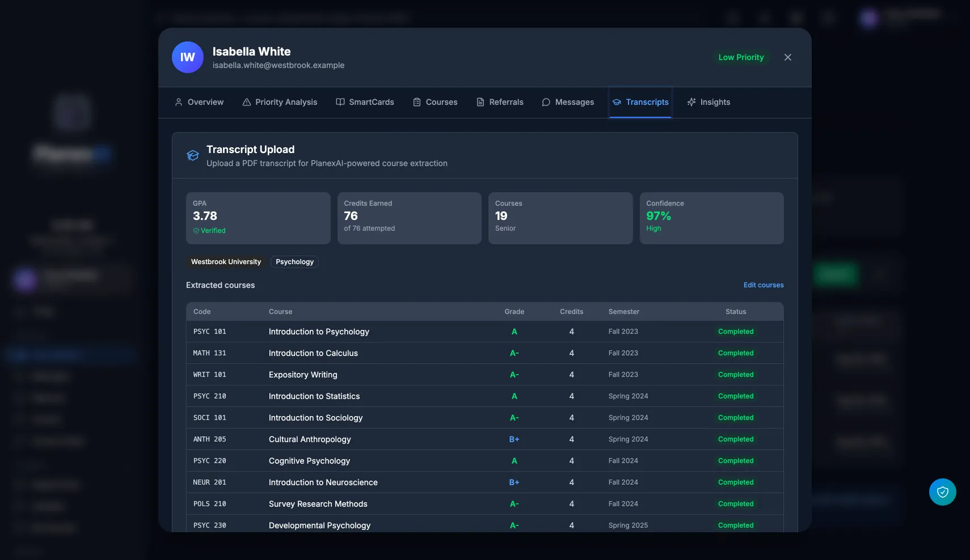Viewport: 970px width, 560px height.
Task: Click the Edit courses link
Action: [764, 285]
